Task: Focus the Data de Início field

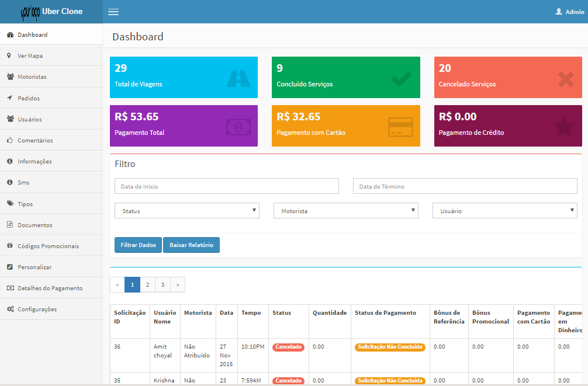Action: pos(227,186)
